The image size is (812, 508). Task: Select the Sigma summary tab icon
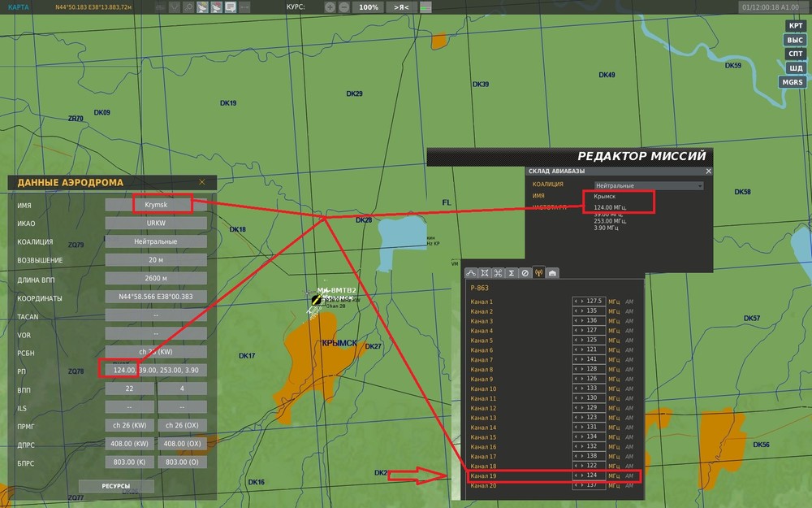tap(512, 273)
